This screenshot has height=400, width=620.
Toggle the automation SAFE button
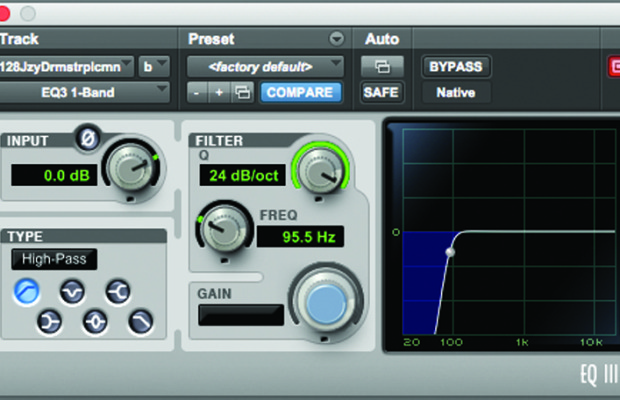click(381, 93)
